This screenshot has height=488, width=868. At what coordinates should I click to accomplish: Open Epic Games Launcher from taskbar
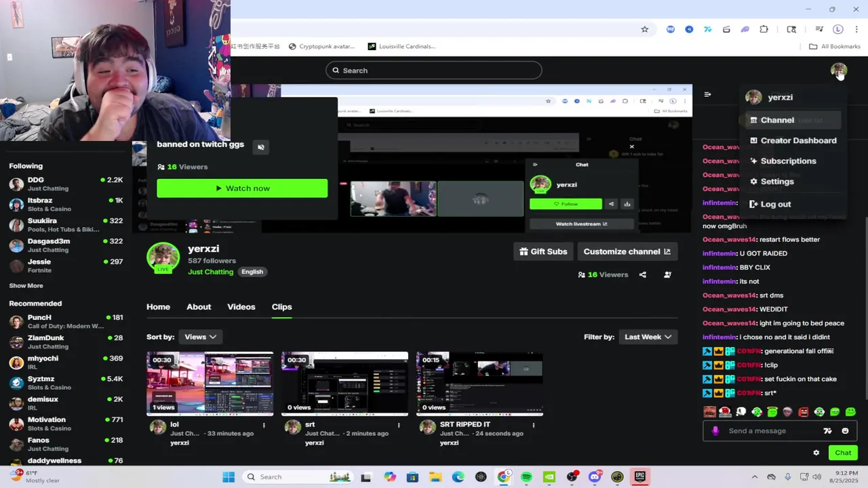point(639,477)
